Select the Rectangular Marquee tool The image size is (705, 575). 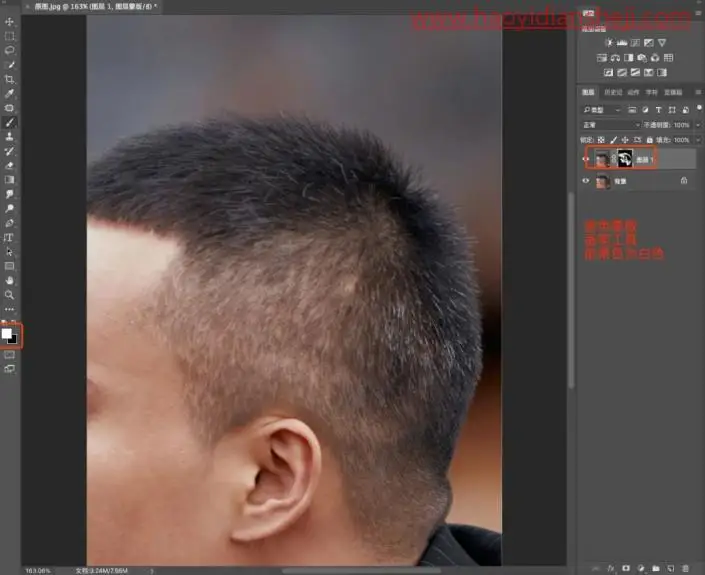tap(9, 36)
